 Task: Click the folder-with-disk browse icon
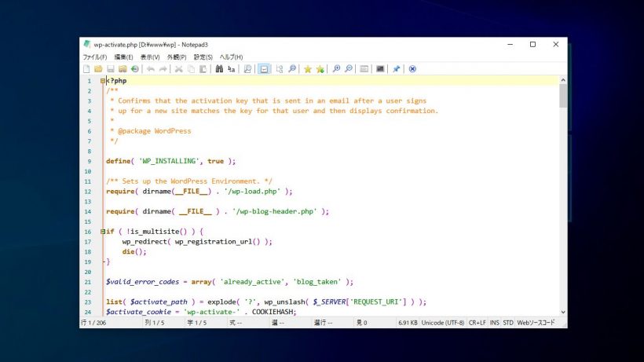[123, 69]
